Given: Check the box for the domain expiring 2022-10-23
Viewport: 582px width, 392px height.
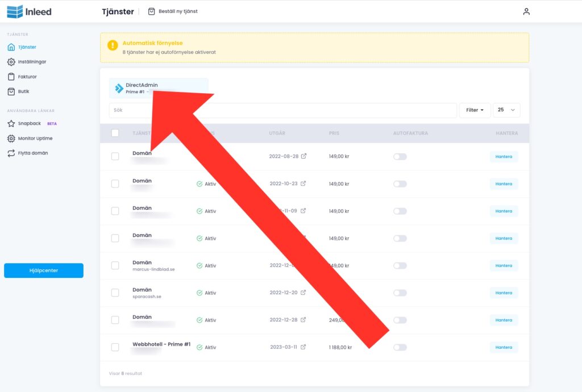Looking at the screenshot, I should click(115, 184).
